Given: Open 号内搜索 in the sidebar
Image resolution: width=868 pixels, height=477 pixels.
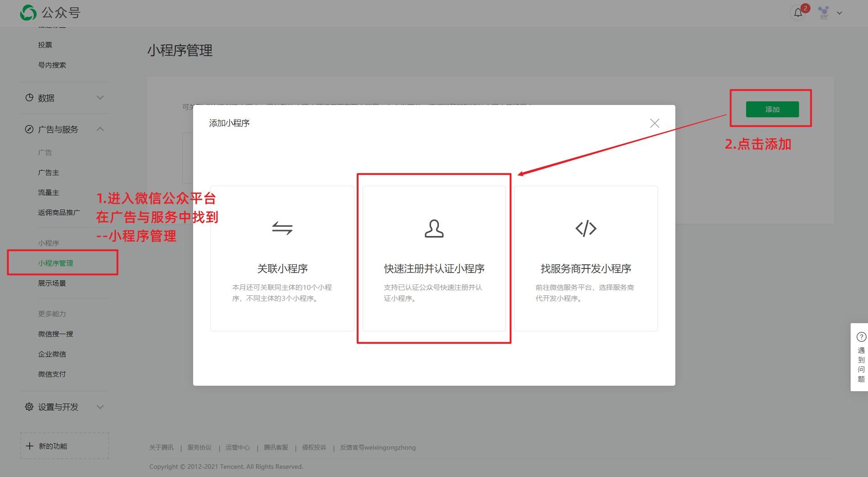Looking at the screenshot, I should click(x=52, y=65).
